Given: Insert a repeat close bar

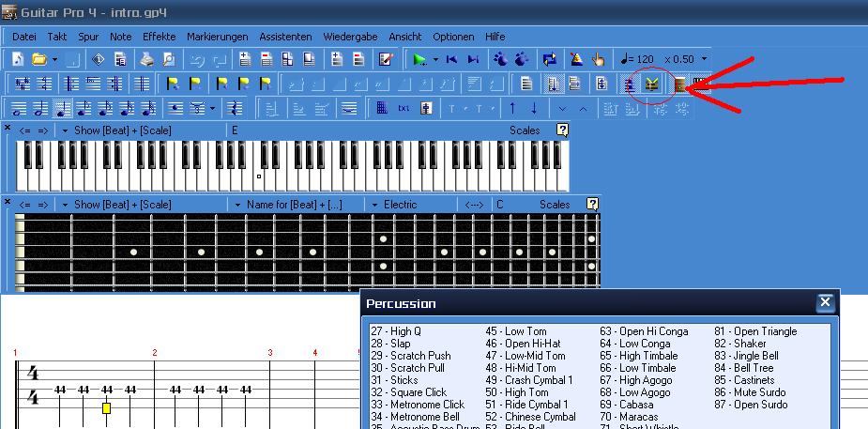Looking at the screenshot, I should [x=115, y=84].
